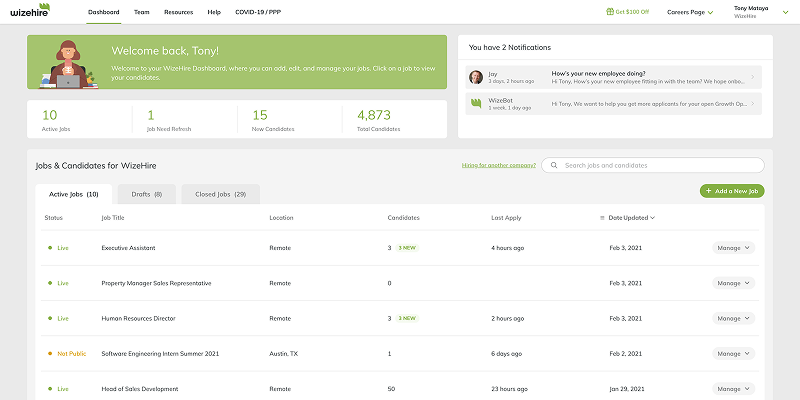Open the Human Resources Director job
The height and width of the screenshot is (400, 800).
[x=138, y=318]
